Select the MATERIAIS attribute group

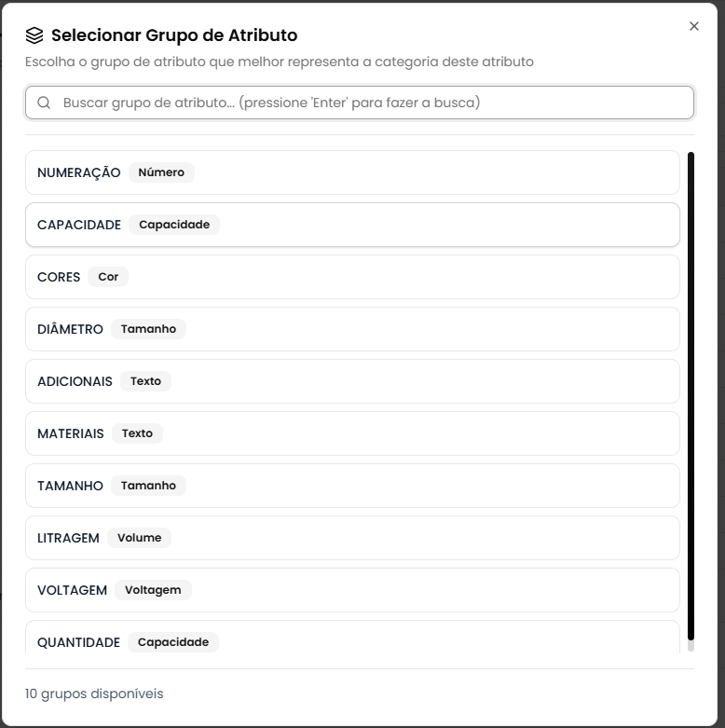[352, 433]
